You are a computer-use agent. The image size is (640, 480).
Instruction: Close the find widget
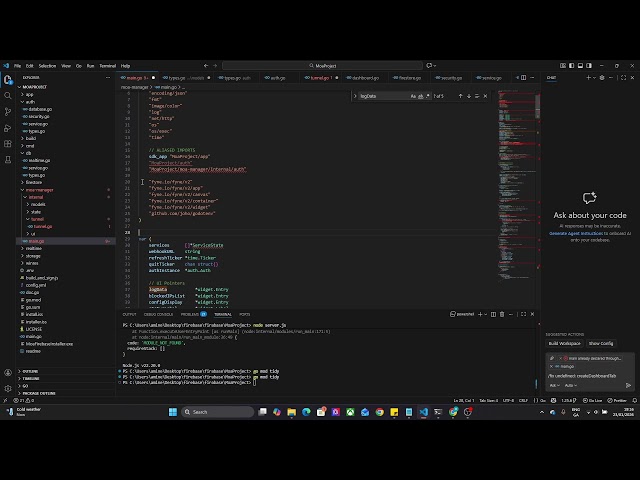(485, 96)
